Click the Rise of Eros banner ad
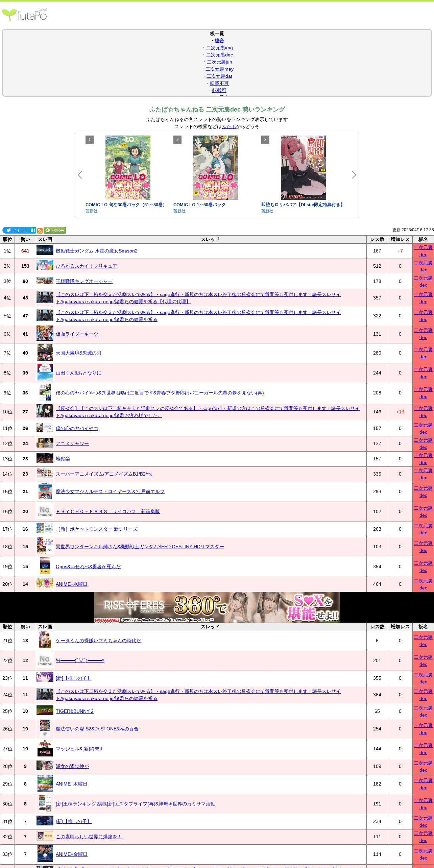Viewport: 434px width, 868px height. [x=217, y=607]
